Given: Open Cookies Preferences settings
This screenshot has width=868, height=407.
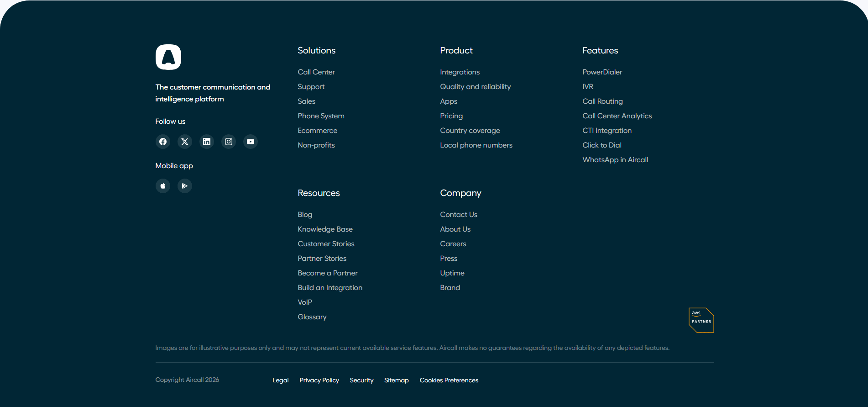Looking at the screenshot, I should [449, 380].
